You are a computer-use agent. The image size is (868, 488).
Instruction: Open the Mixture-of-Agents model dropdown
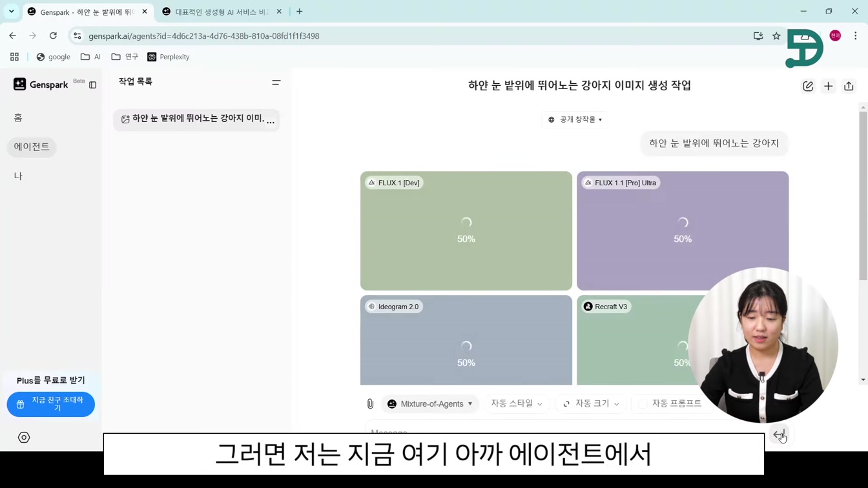click(x=430, y=404)
